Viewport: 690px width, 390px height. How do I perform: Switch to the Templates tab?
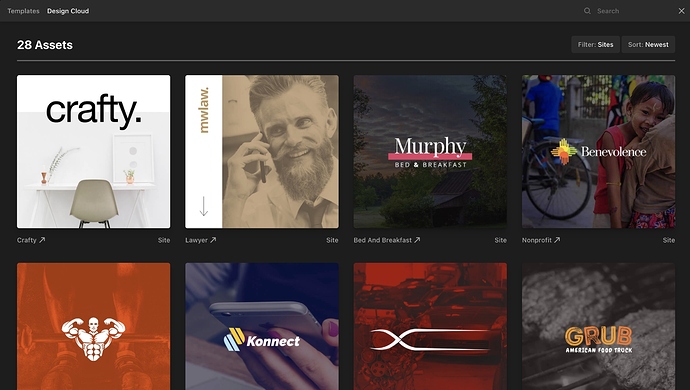pyautogui.click(x=23, y=11)
